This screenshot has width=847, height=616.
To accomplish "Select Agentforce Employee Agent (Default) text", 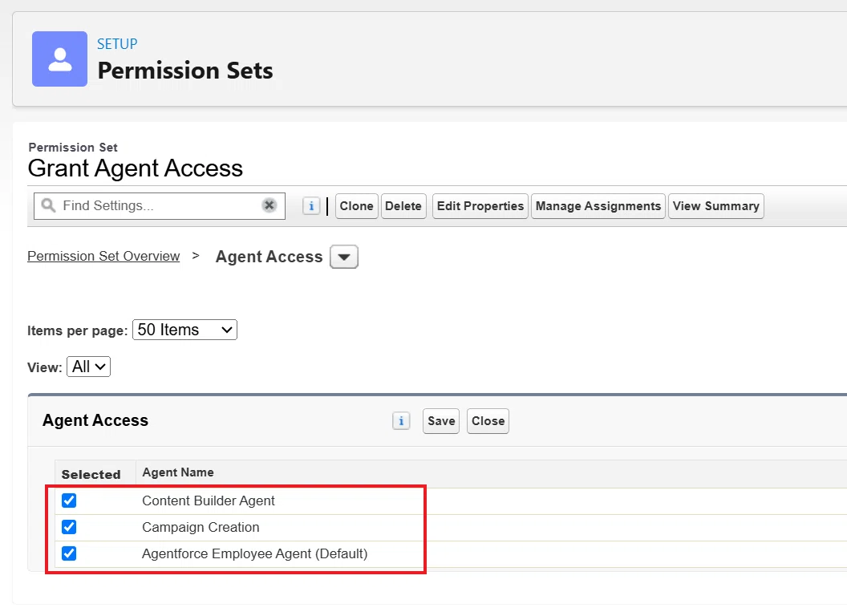I will [x=254, y=554].
